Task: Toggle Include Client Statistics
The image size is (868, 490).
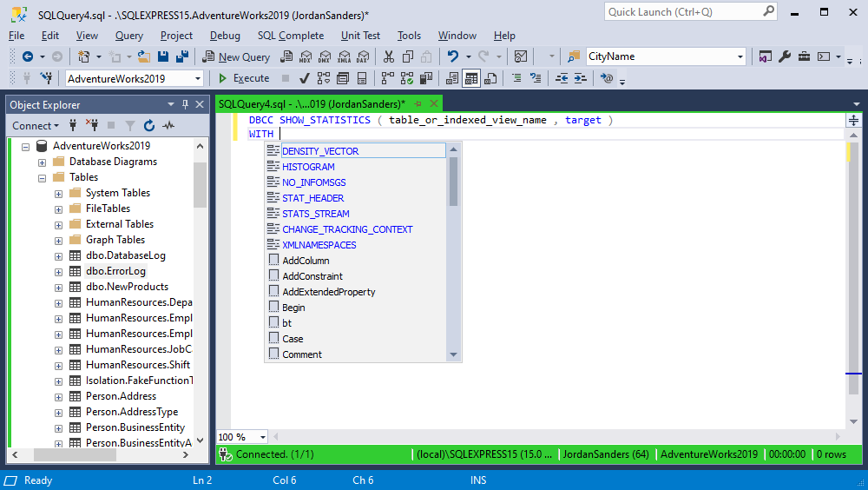Action: click(x=425, y=79)
